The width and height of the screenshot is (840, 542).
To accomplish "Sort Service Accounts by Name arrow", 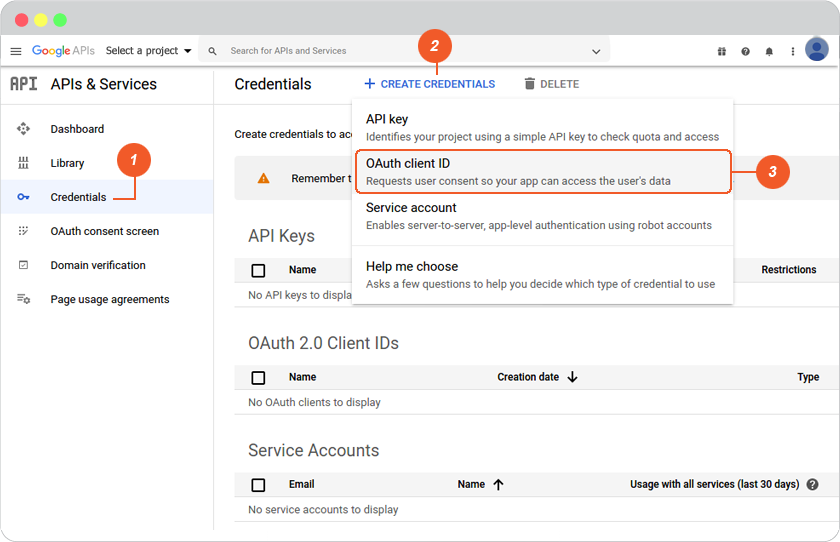I will [498, 485].
